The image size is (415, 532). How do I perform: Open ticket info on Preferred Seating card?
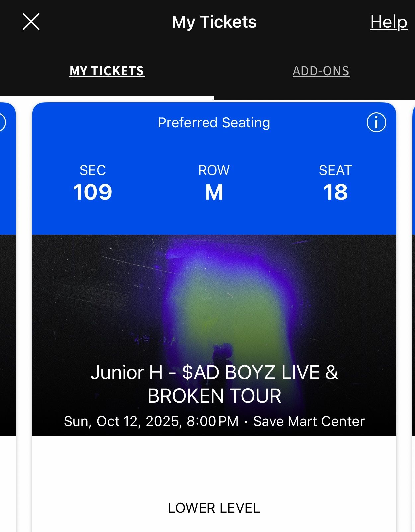[376, 123]
